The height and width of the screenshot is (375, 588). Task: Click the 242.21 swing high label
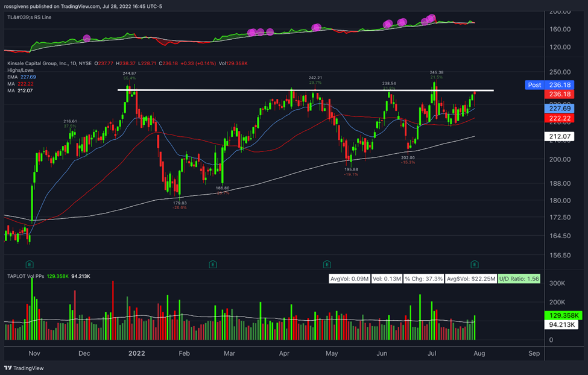315,78
